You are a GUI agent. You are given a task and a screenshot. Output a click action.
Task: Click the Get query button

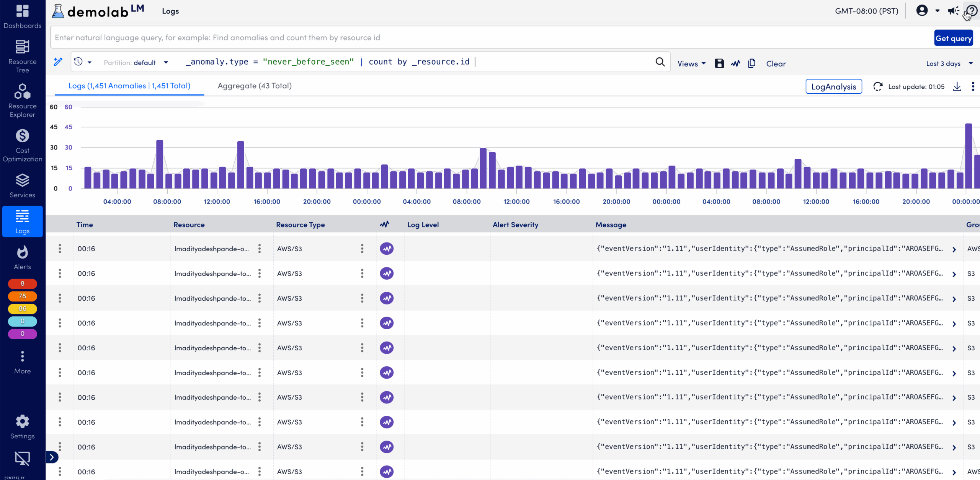[x=954, y=38]
